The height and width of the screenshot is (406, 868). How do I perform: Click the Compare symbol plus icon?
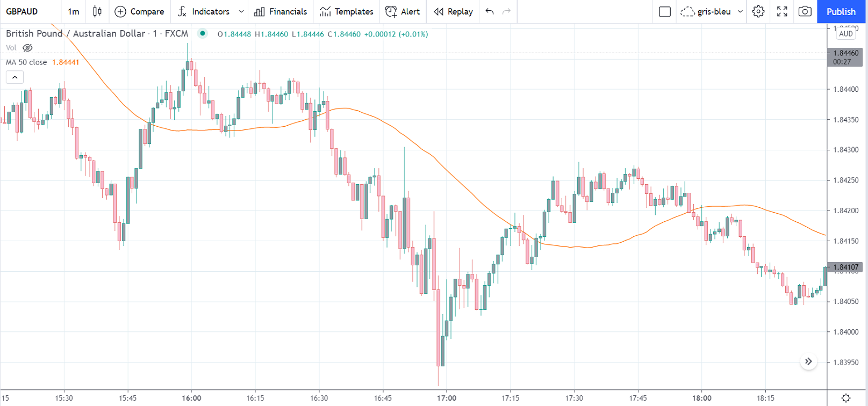(120, 11)
